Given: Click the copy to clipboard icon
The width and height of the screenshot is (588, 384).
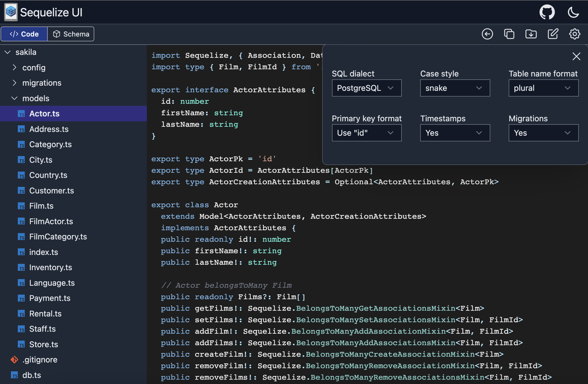Looking at the screenshot, I should [x=509, y=34].
